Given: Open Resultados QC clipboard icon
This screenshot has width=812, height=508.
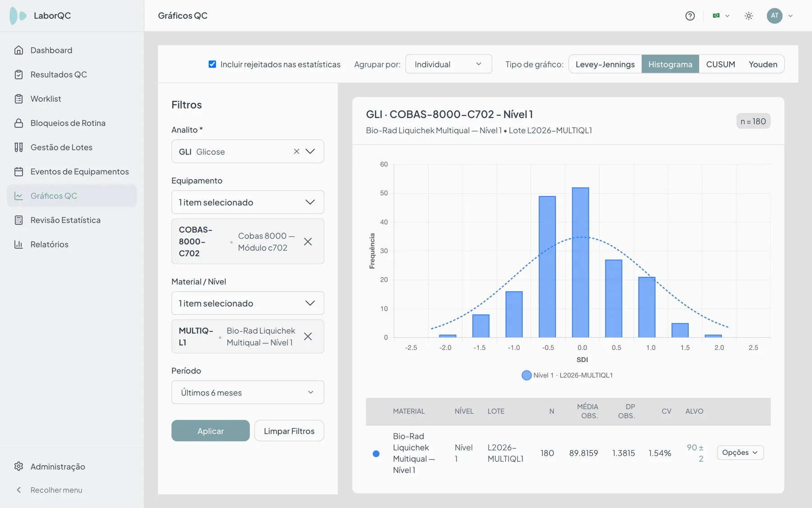Looking at the screenshot, I should point(18,75).
